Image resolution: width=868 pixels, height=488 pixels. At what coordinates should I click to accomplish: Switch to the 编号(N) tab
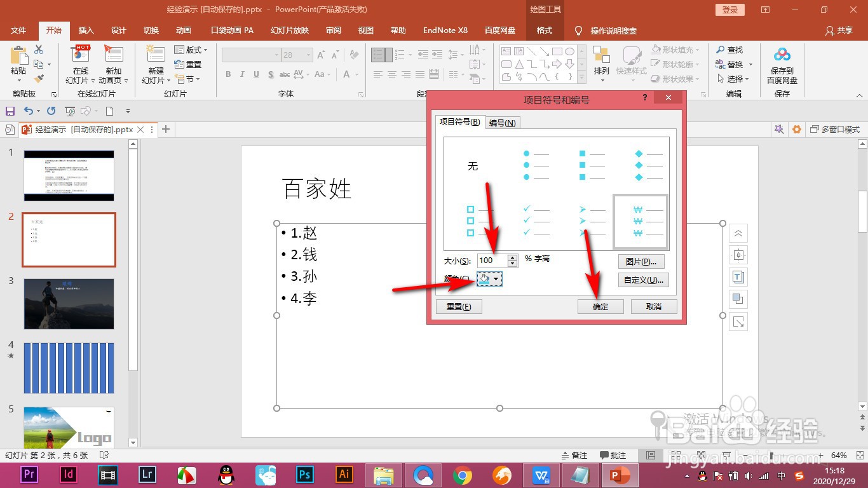pyautogui.click(x=503, y=123)
